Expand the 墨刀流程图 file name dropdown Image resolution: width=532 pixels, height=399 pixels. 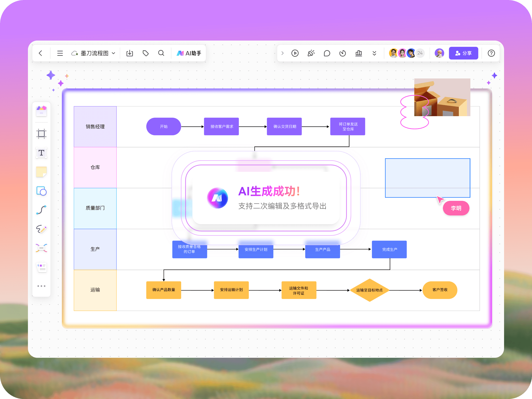coord(113,53)
